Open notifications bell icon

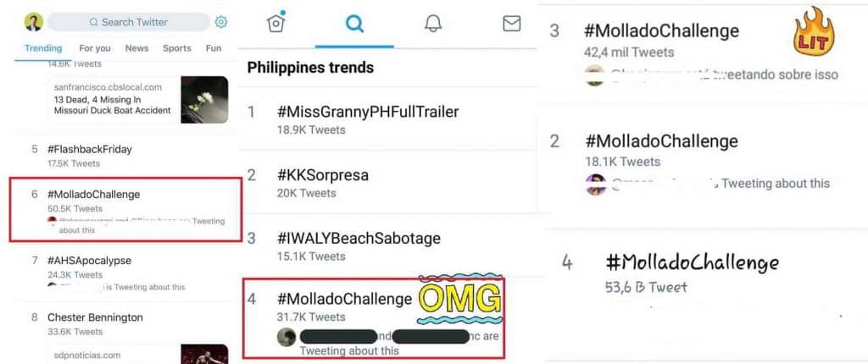(433, 23)
